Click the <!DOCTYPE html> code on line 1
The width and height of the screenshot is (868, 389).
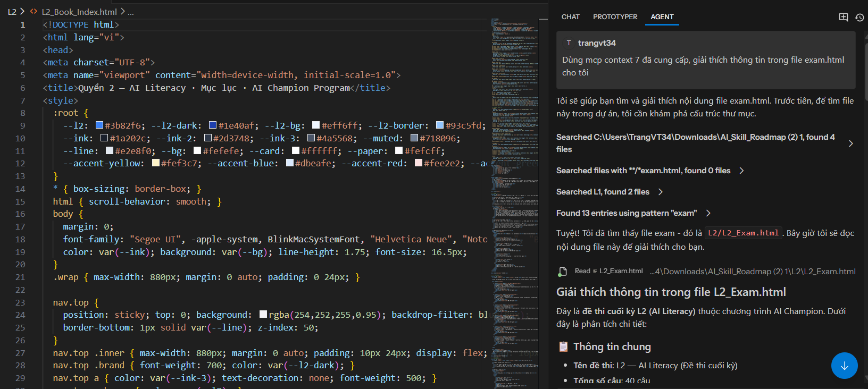81,24
